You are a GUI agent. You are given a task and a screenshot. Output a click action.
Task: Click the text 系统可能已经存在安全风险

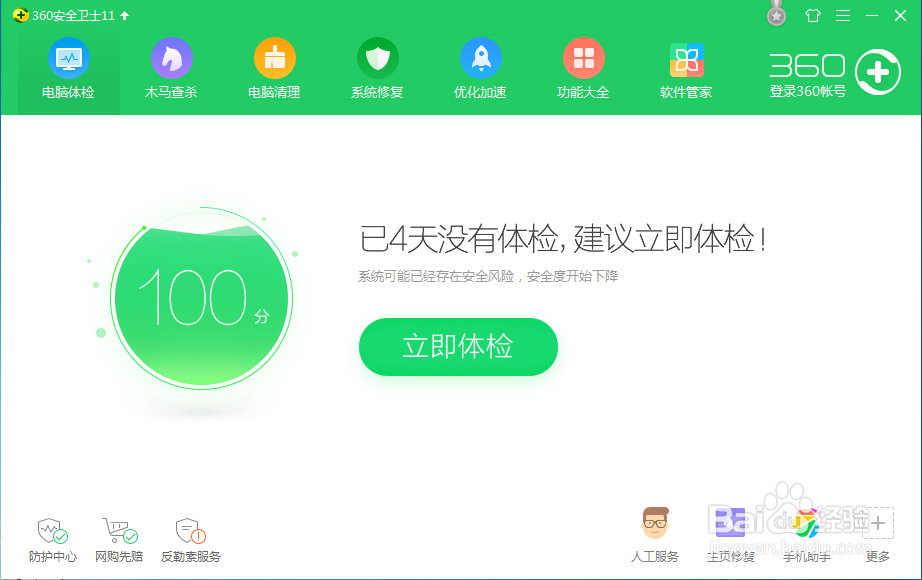[436, 276]
